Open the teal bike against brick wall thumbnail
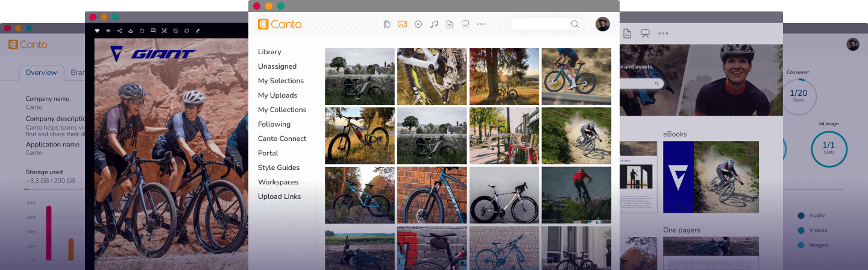 click(432, 195)
